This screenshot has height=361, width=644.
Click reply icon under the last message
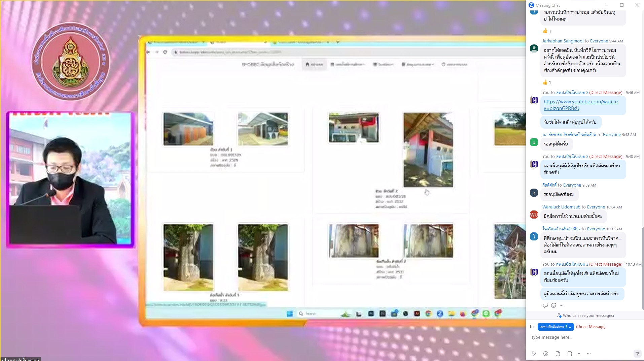click(545, 305)
